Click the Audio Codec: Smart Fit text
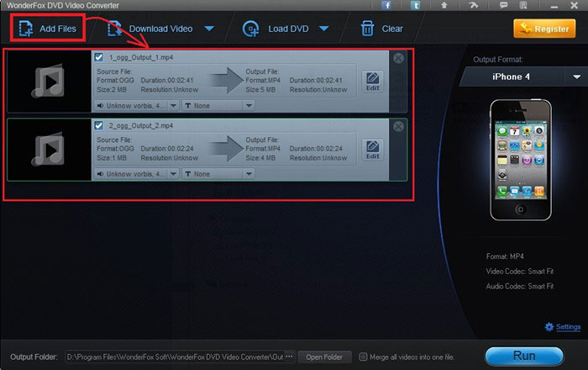This screenshot has height=370, width=588. tap(520, 286)
